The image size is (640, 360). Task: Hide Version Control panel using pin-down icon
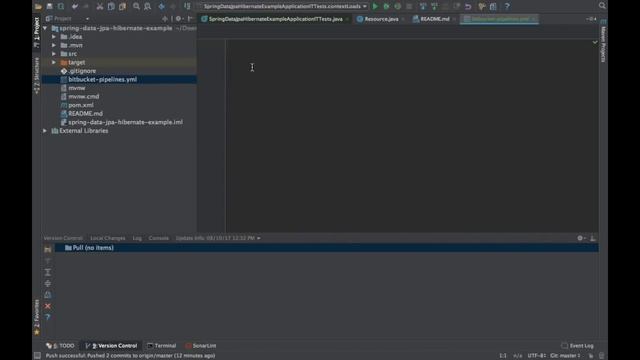(x=593, y=238)
